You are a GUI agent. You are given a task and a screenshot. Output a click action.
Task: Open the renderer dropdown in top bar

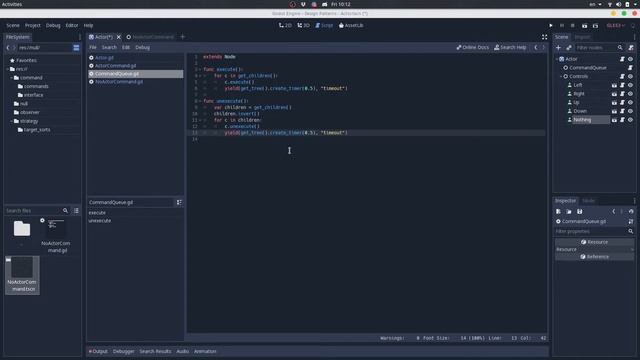click(616, 25)
